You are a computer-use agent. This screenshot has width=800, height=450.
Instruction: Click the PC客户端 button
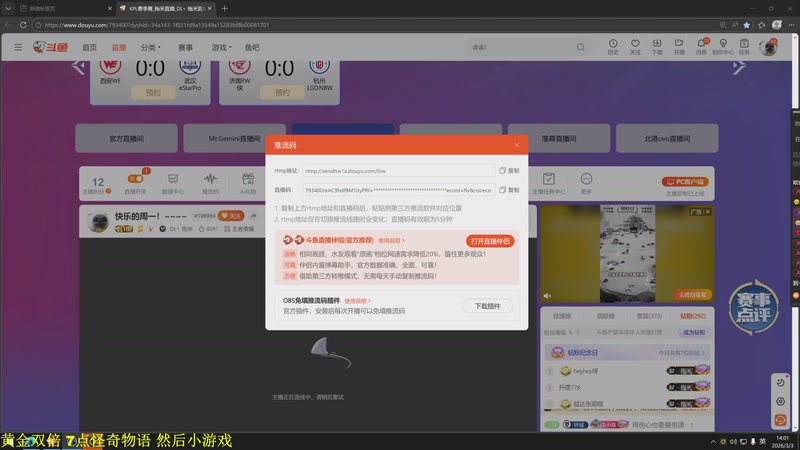tap(685, 182)
